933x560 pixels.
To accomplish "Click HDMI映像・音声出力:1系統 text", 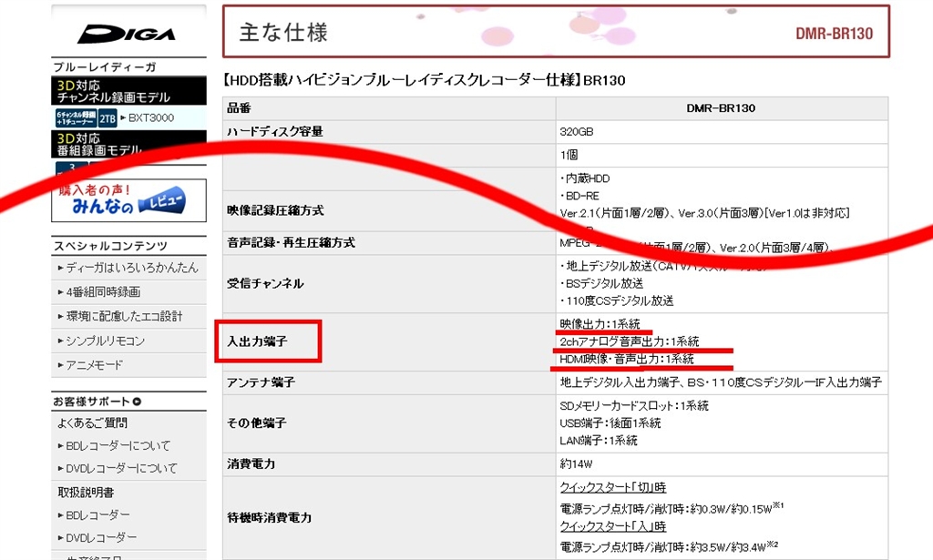I will tap(627, 359).
